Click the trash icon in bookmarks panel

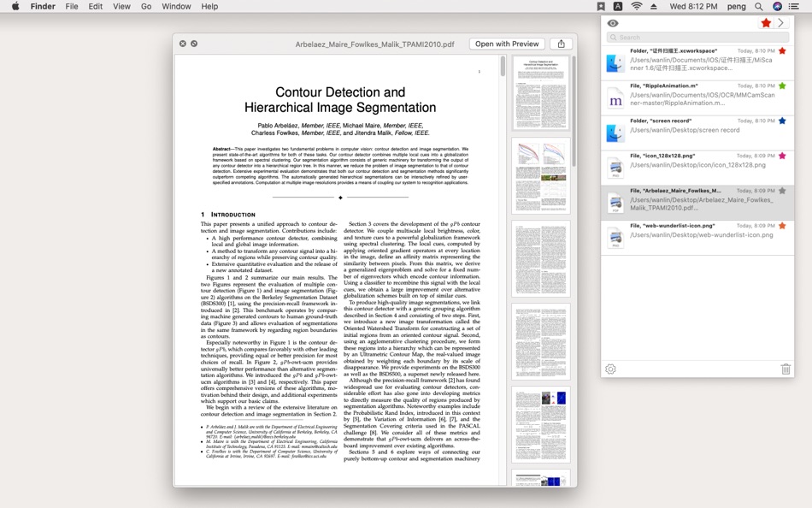click(x=786, y=369)
